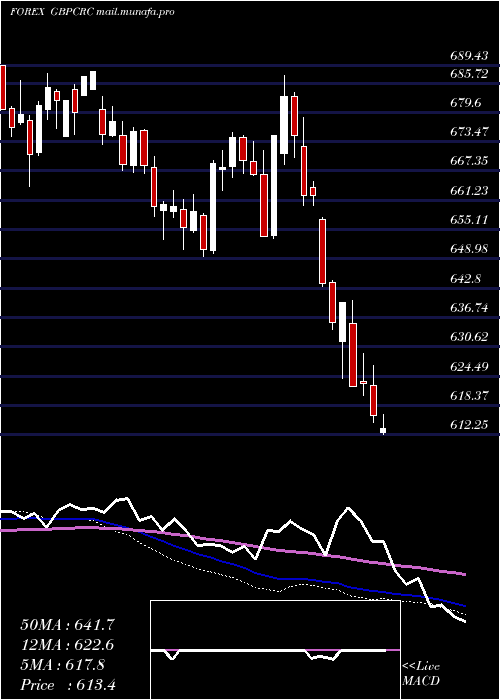This screenshot has width=500, height=700.
Task: Click the 667.35 price level label
Action: coord(469,161)
